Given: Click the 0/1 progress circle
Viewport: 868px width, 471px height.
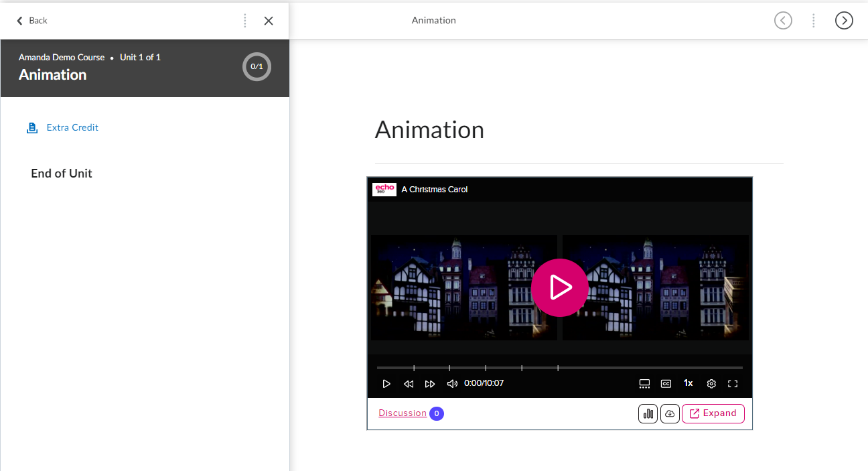Looking at the screenshot, I should pyautogui.click(x=257, y=66).
